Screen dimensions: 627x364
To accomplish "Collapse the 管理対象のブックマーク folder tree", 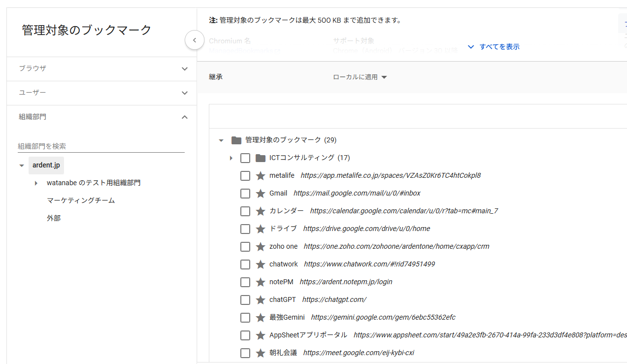I will coord(221,140).
